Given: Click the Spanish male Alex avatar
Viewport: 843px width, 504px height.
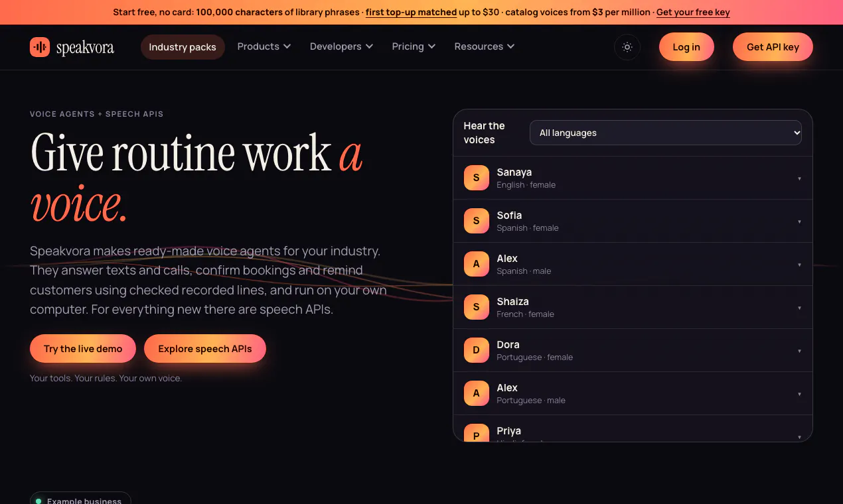Looking at the screenshot, I should pos(477,264).
